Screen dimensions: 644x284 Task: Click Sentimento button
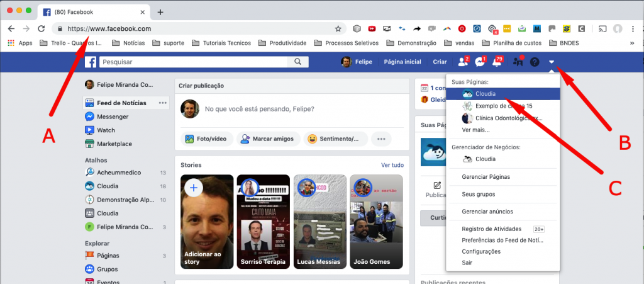pos(336,139)
